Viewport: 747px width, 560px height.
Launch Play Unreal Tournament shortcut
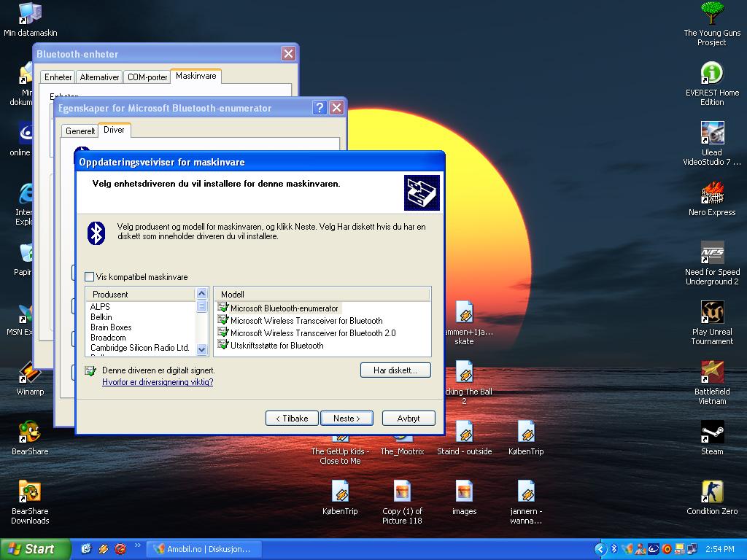tap(712, 323)
